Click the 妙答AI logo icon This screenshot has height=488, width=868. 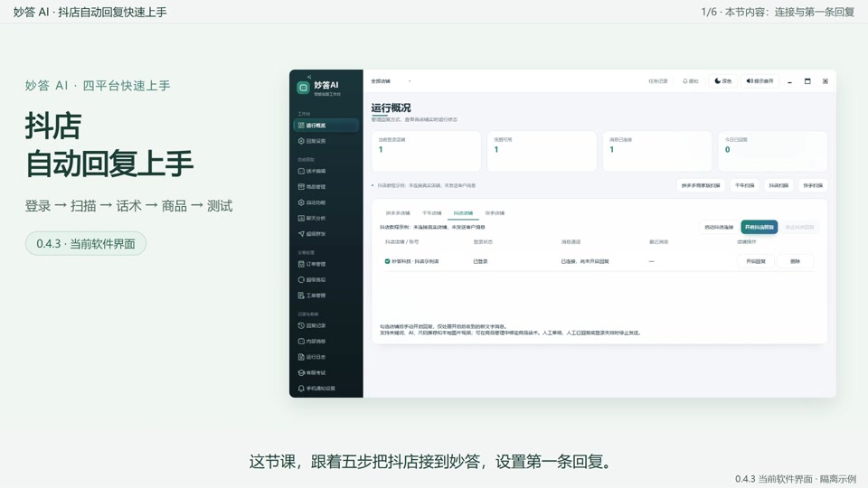[303, 88]
